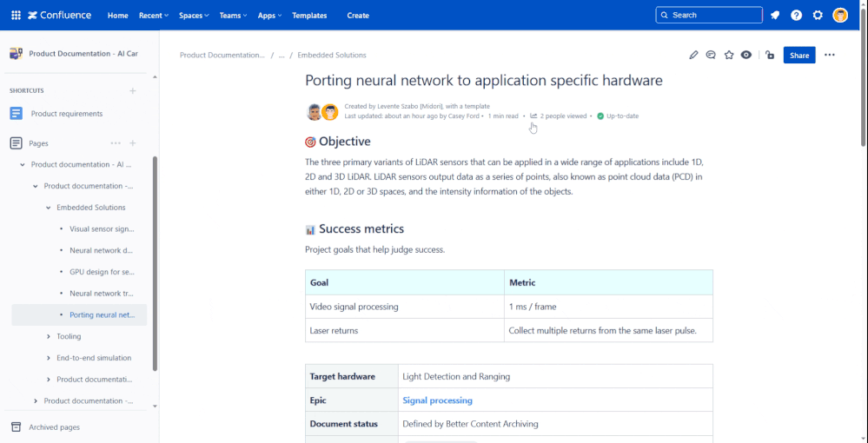Open the Apps dropdown menu
The height and width of the screenshot is (443, 868).
(269, 16)
